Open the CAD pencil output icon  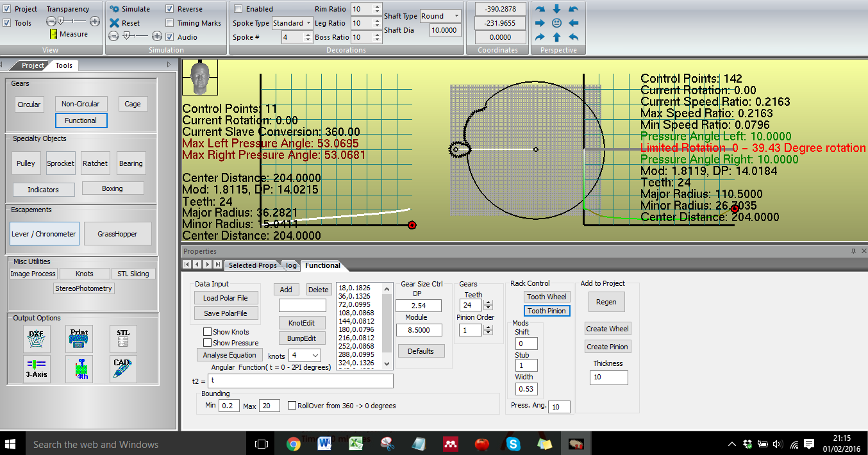point(123,369)
